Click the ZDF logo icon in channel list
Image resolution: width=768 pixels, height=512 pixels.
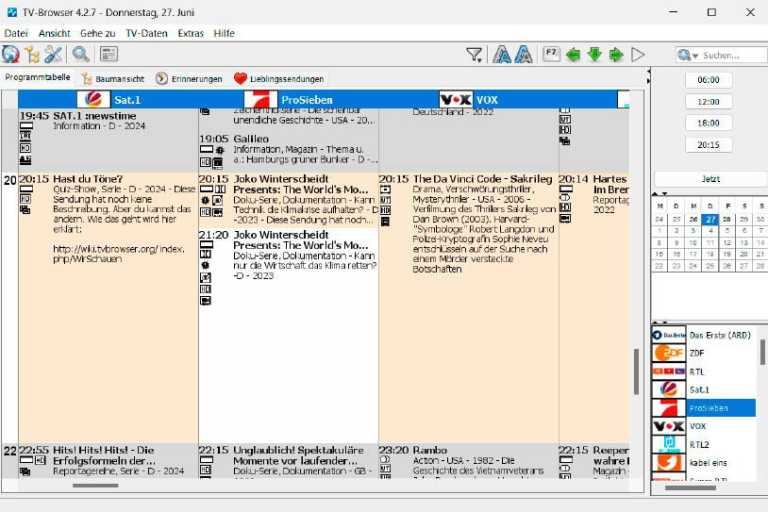click(669, 353)
